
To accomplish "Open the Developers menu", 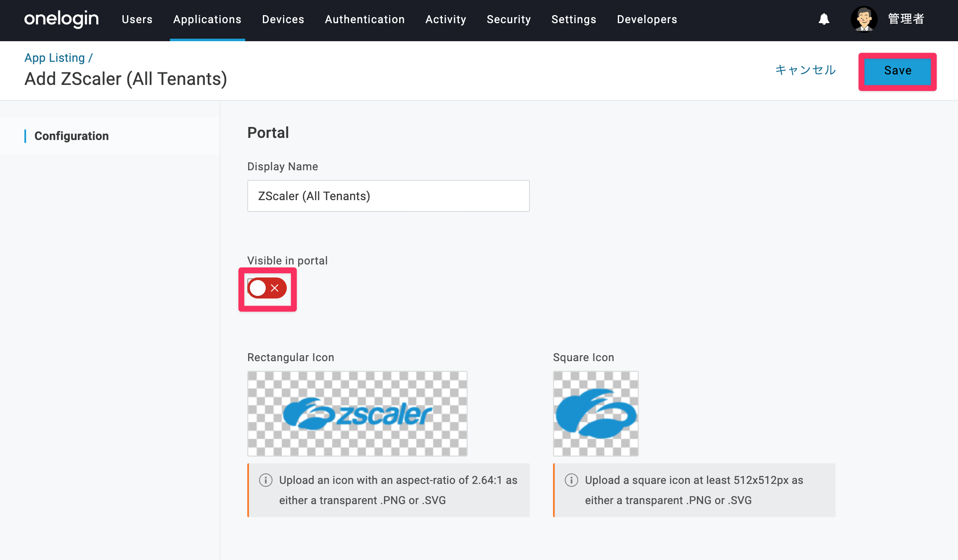I will tap(647, 19).
